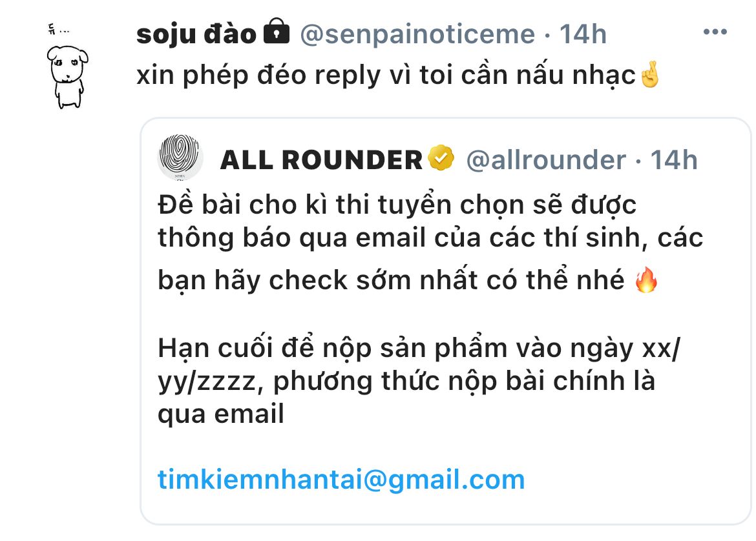Click the gold verified badge icon
This screenshot has height=541, width=756.
click(441, 158)
